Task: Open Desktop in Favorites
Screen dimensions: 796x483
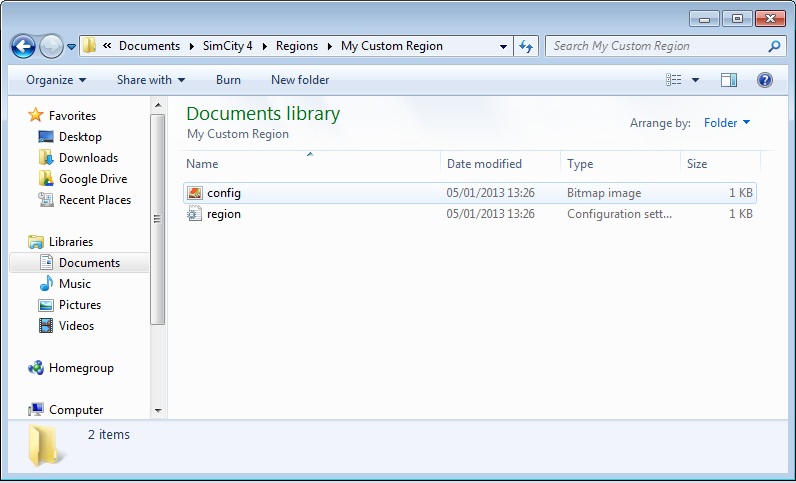Action: pyautogui.click(x=80, y=137)
